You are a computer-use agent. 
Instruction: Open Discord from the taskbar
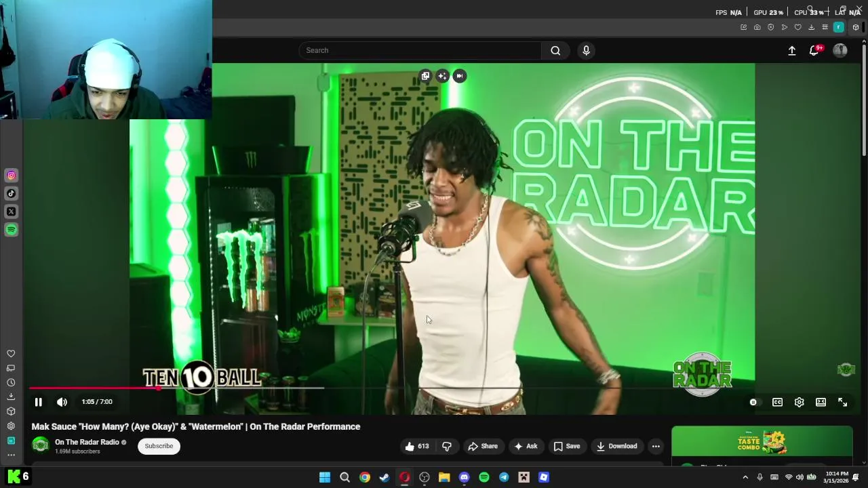(x=464, y=477)
